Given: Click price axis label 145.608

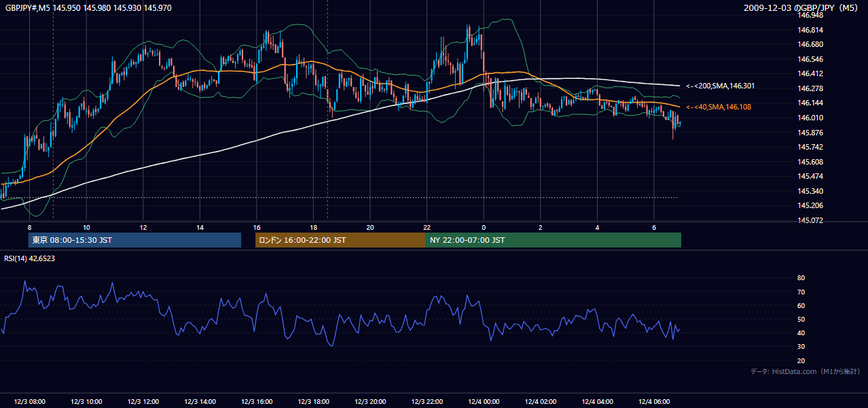Looking at the screenshot, I should click(810, 162).
